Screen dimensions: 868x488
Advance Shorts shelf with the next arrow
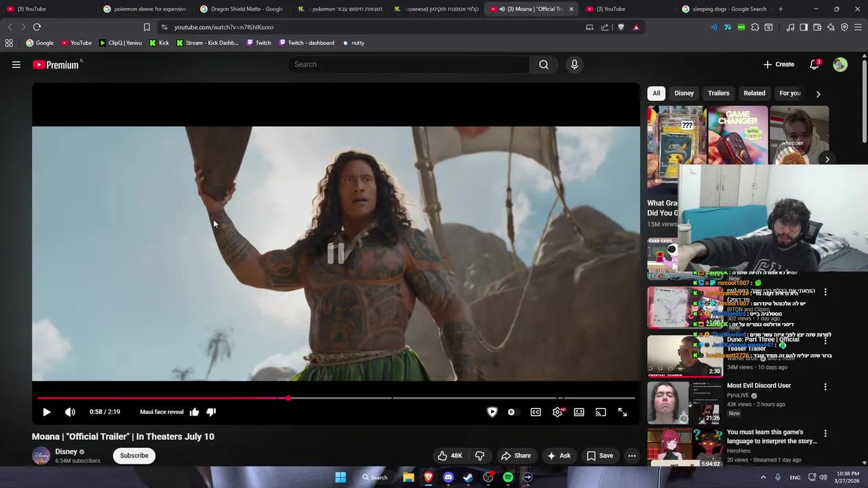tap(827, 159)
